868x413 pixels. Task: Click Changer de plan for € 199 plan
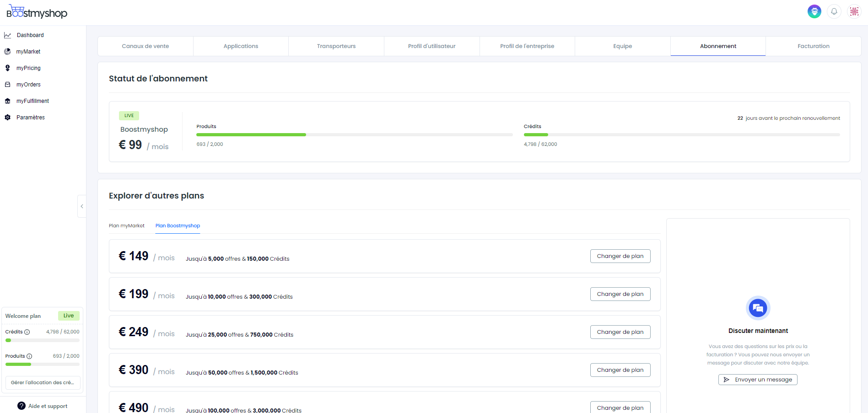(620, 294)
